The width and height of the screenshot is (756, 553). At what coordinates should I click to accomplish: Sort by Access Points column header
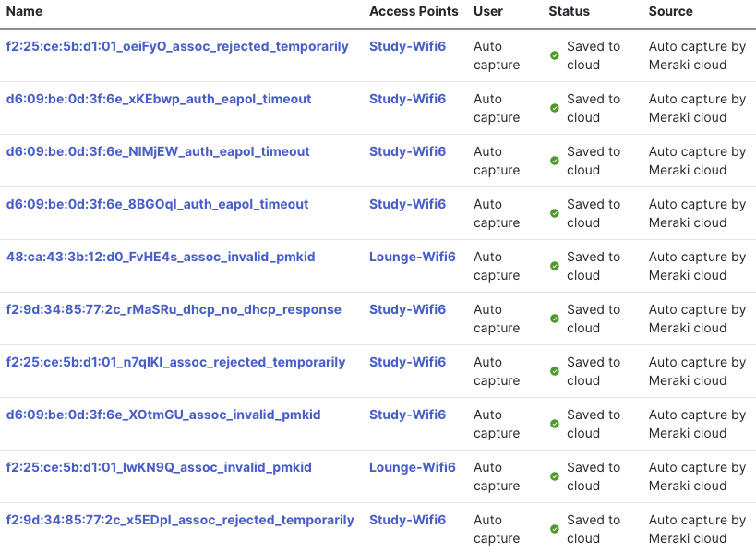coord(414,11)
